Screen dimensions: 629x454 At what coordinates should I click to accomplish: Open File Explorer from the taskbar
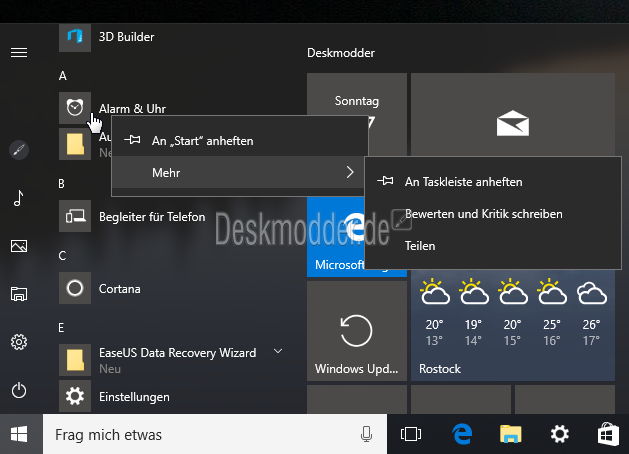click(x=511, y=434)
